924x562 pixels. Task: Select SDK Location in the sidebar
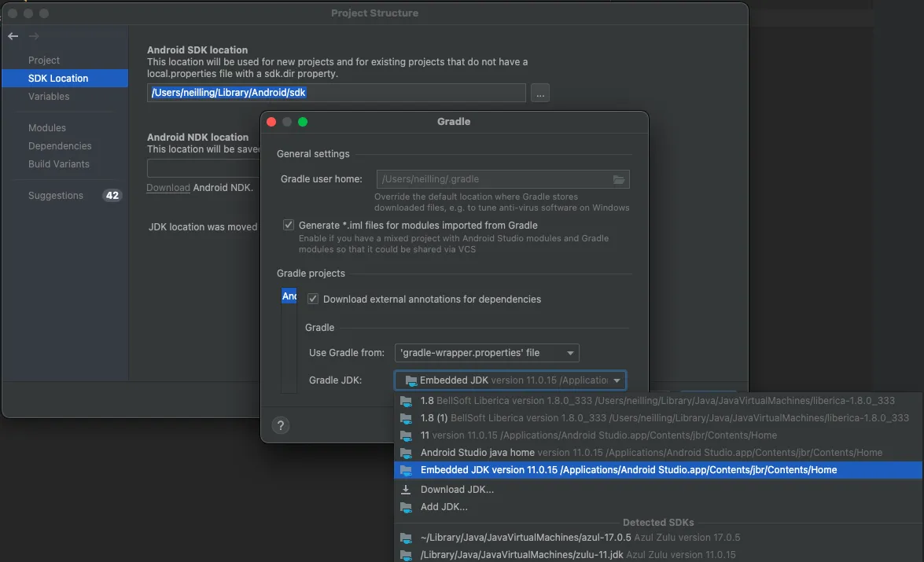(64, 79)
